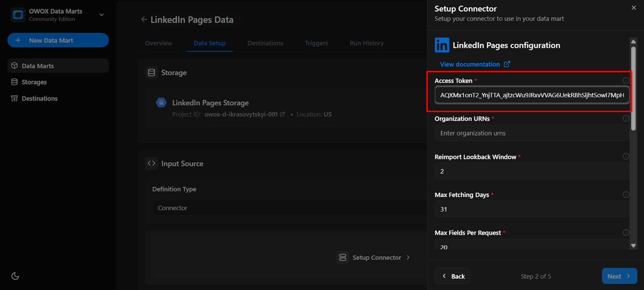This screenshot has height=290, width=644.
Task: Click the Storages database icon
Action: tap(15, 82)
